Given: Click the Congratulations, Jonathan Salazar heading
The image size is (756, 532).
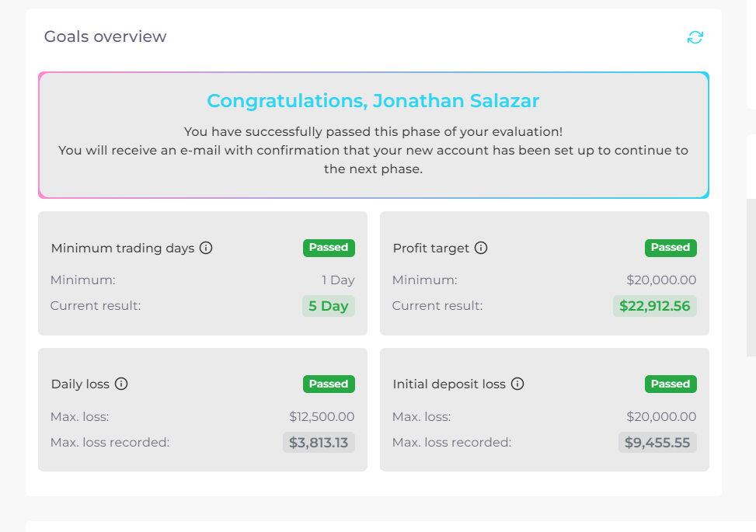Looking at the screenshot, I should (373, 101).
